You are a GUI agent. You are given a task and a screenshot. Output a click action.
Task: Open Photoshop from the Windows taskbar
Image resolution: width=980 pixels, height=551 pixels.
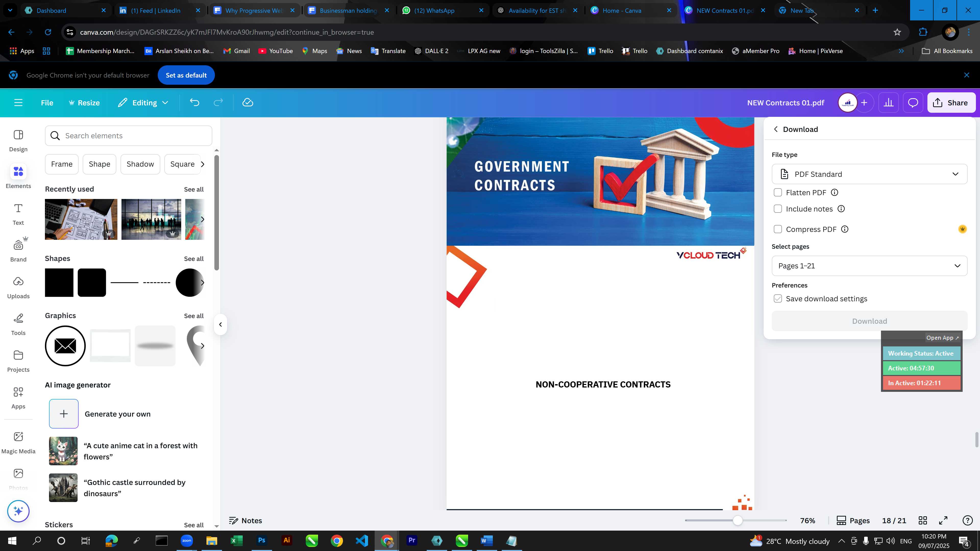click(262, 541)
